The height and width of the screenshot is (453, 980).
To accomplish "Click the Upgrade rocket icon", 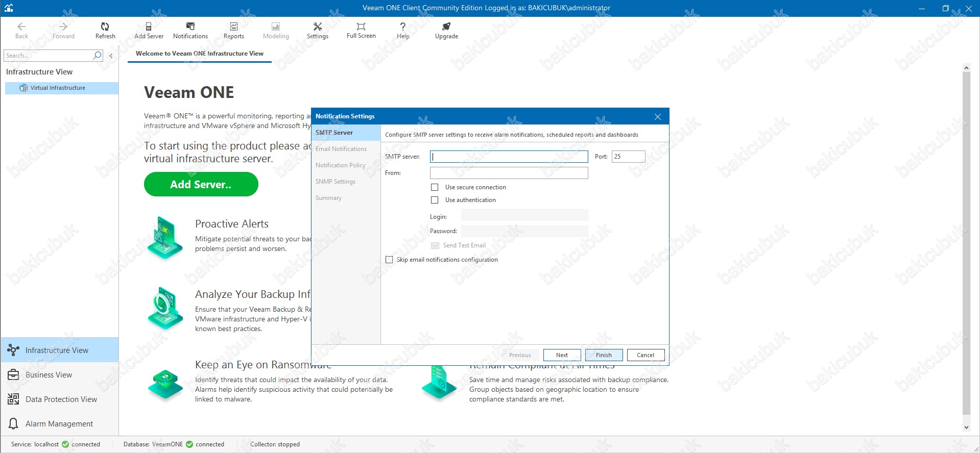I will (x=446, y=27).
